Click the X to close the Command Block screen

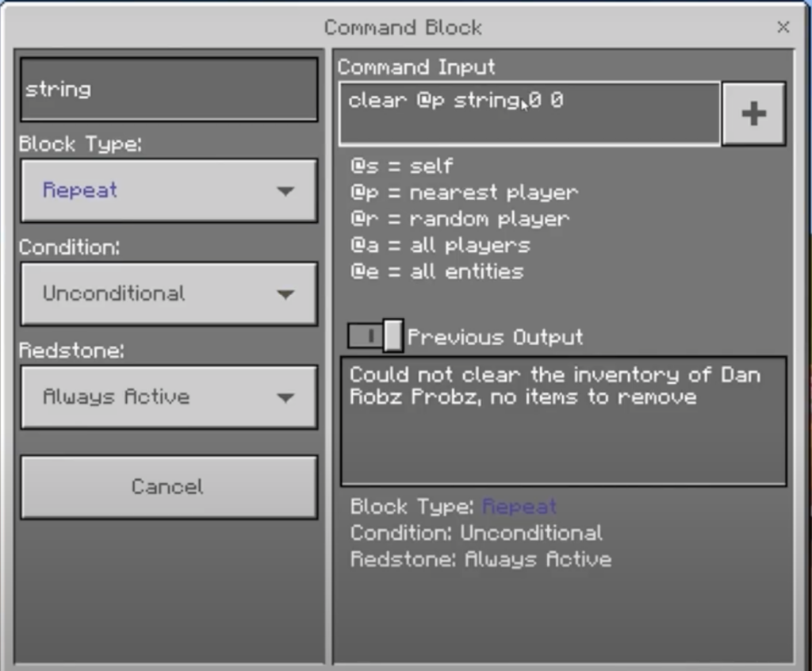tap(783, 27)
